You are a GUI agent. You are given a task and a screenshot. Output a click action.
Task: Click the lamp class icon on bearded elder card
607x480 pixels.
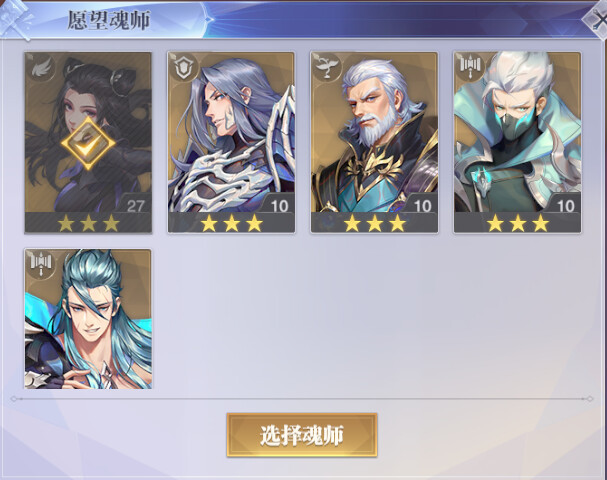pyautogui.click(x=327, y=68)
